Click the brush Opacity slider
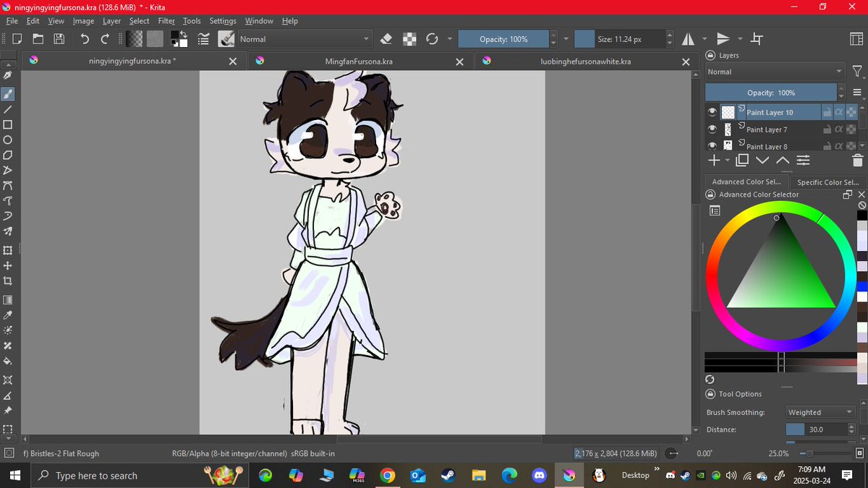Viewport: 868px width, 488px height. coord(503,39)
